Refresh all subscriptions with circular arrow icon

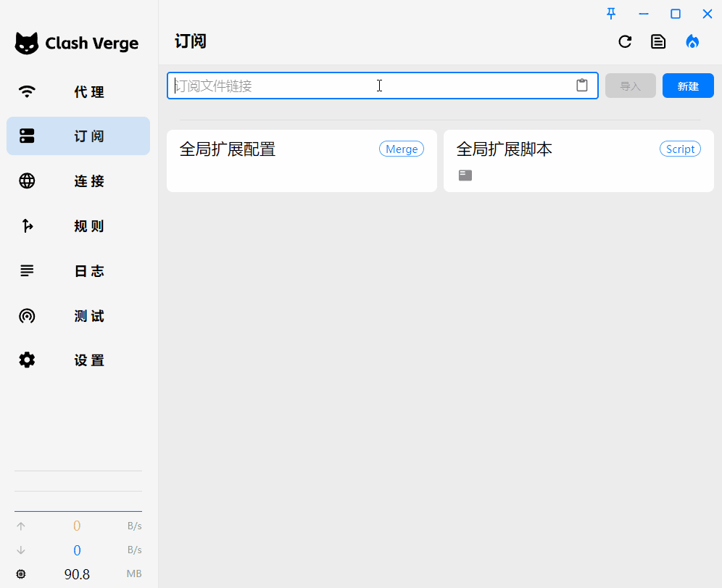[625, 42]
